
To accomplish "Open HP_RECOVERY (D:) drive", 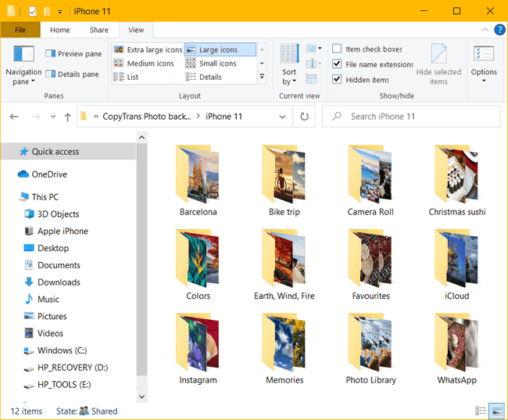I will pos(66,368).
